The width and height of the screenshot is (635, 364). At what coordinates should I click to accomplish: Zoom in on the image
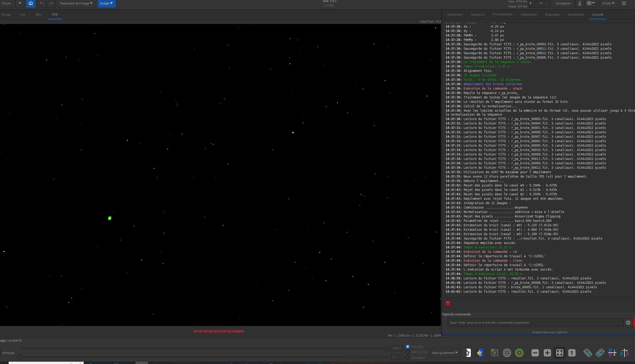(547, 353)
